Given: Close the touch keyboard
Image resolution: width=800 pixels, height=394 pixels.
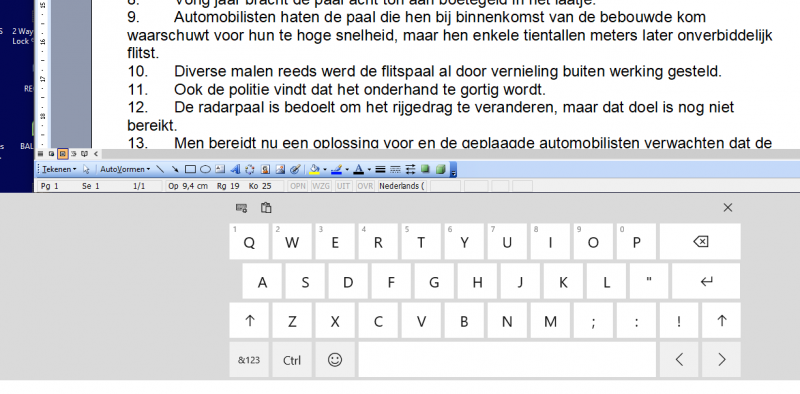Looking at the screenshot, I should coord(728,207).
